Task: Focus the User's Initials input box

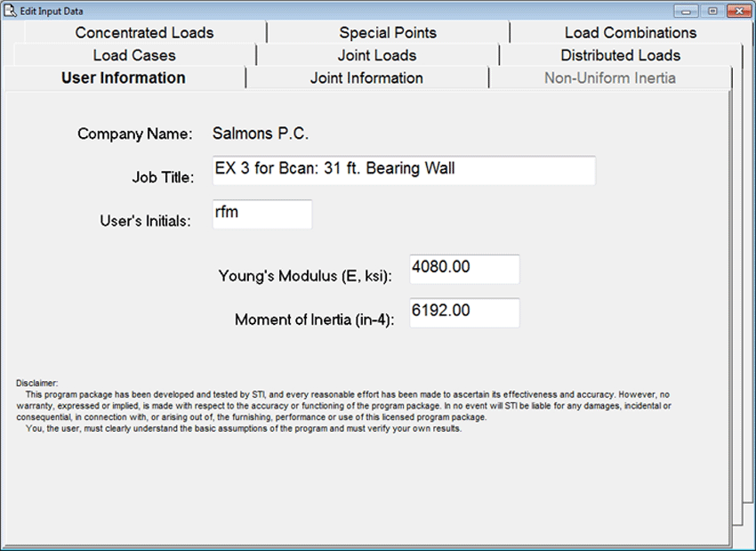Action: coord(261,214)
